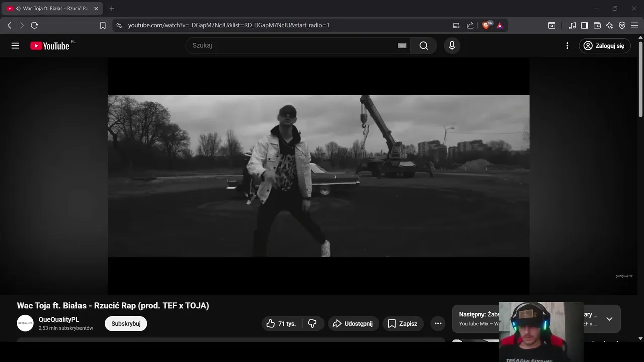The image size is (644, 362).
Task: Open the Brave playlist music note icon
Action: point(572,25)
